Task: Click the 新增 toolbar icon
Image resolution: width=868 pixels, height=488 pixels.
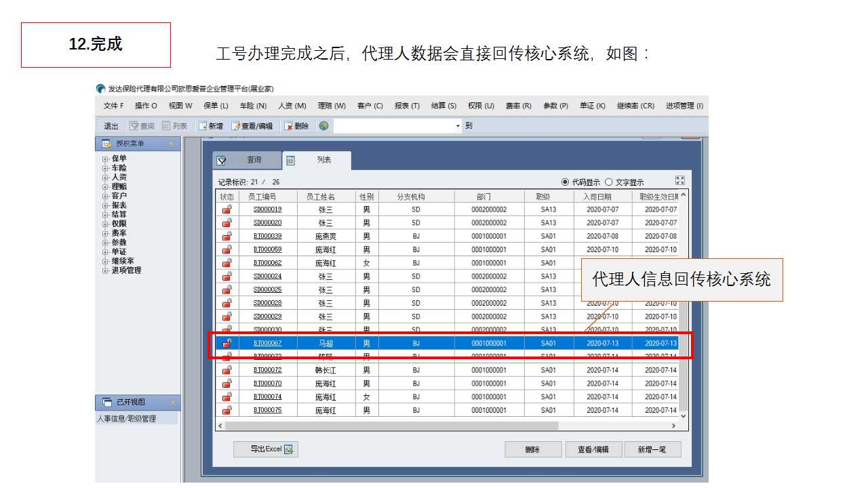Action: (x=203, y=126)
